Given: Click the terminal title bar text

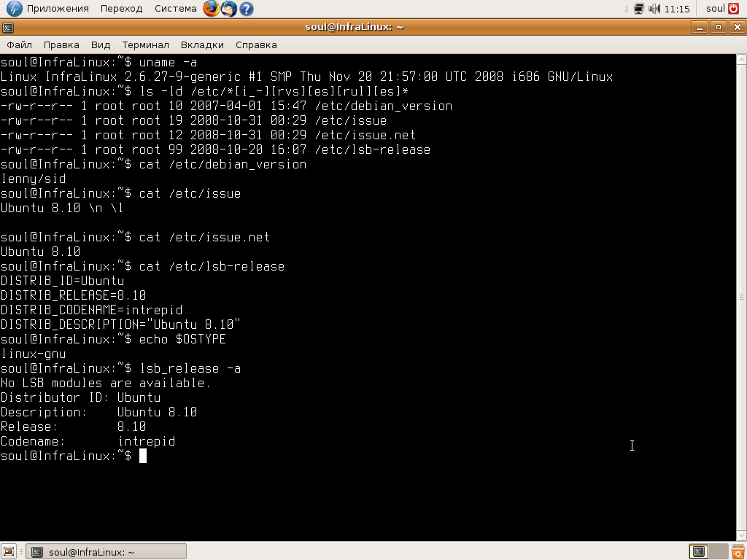Looking at the screenshot, I should (x=354, y=27).
